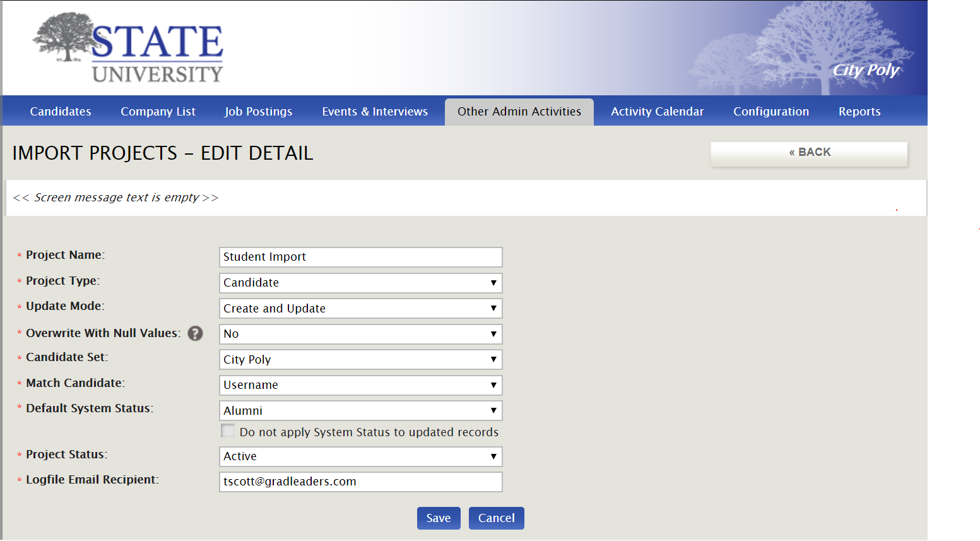Click the Logfile Email Recipient field
Viewport: 980px width, 541px height.
pyautogui.click(x=361, y=482)
